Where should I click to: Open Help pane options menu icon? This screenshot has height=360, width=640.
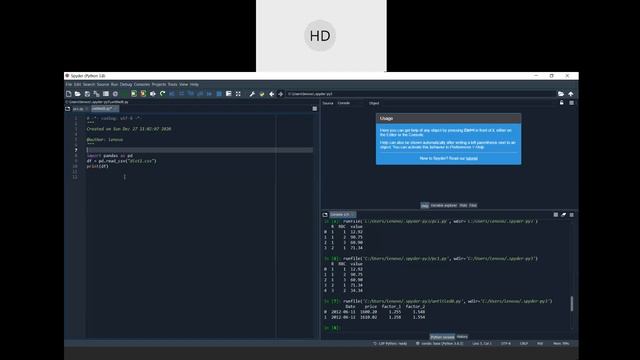pyautogui.click(x=571, y=103)
